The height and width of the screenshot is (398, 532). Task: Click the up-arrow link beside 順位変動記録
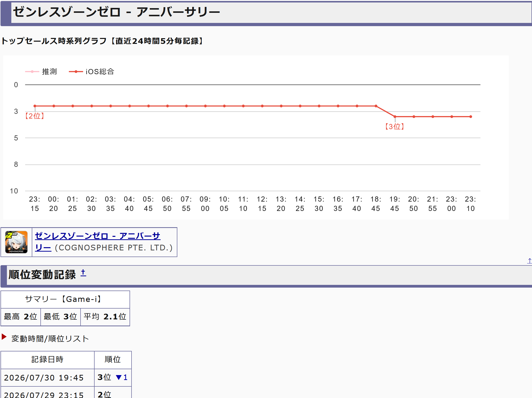(83, 273)
